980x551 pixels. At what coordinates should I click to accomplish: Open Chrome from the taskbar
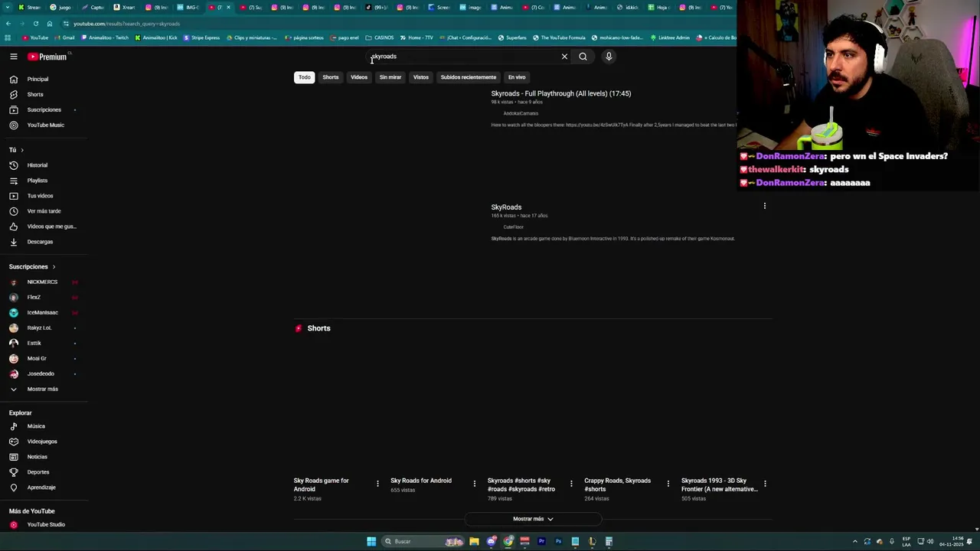coord(508,541)
